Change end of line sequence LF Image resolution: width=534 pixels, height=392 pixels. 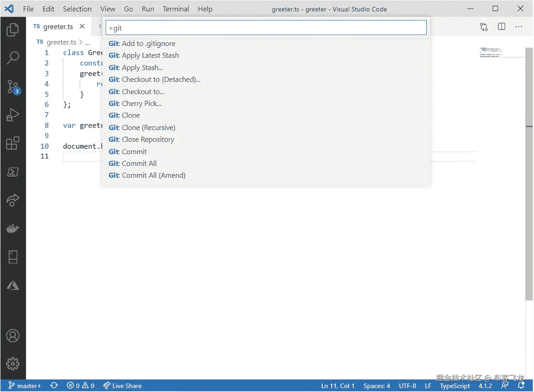click(x=428, y=386)
